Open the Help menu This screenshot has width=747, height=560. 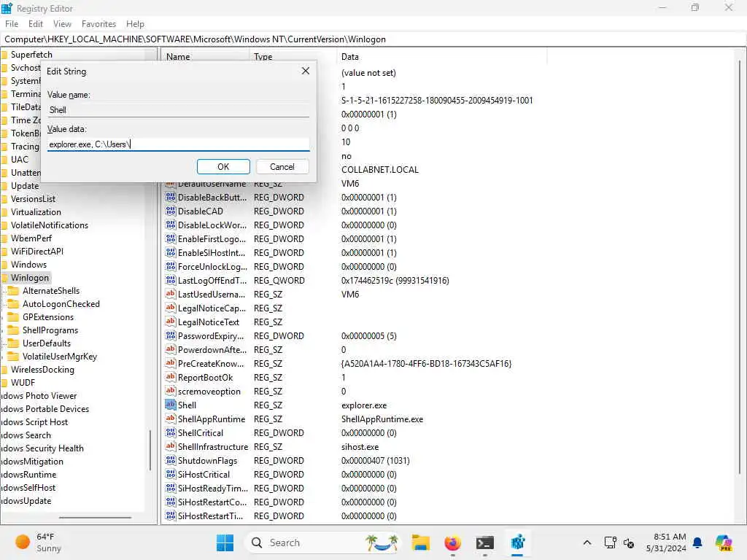[x=135, y=24]
